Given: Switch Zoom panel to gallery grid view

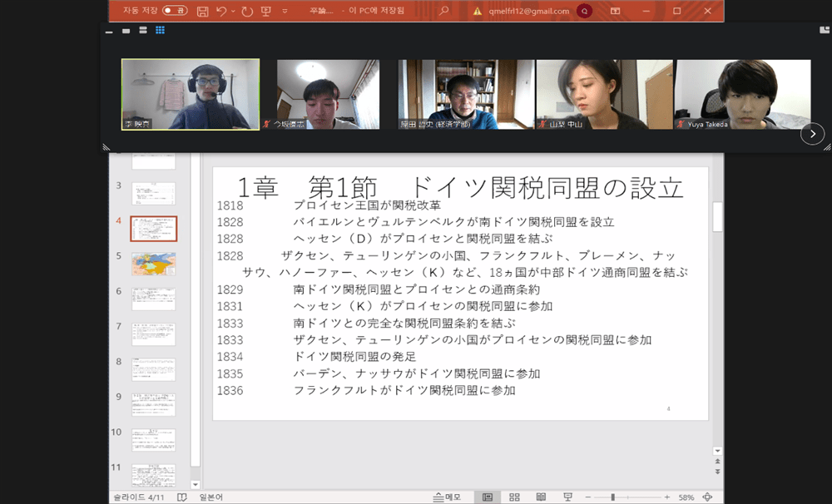Looking at the screenshot, I should click(x=160, y=31).
